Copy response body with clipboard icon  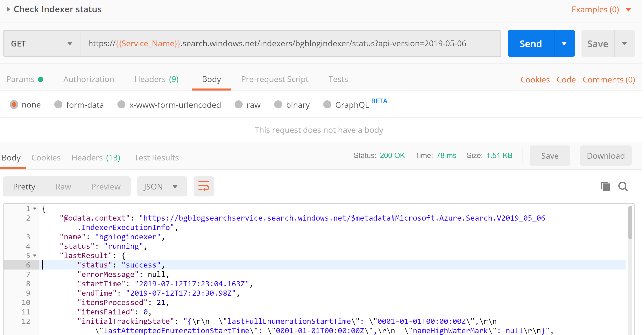[605, 187]
